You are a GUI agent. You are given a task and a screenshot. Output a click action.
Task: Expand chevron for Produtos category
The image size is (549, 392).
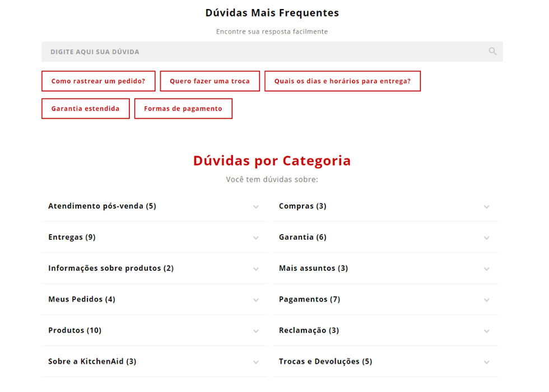click(256, 331)
